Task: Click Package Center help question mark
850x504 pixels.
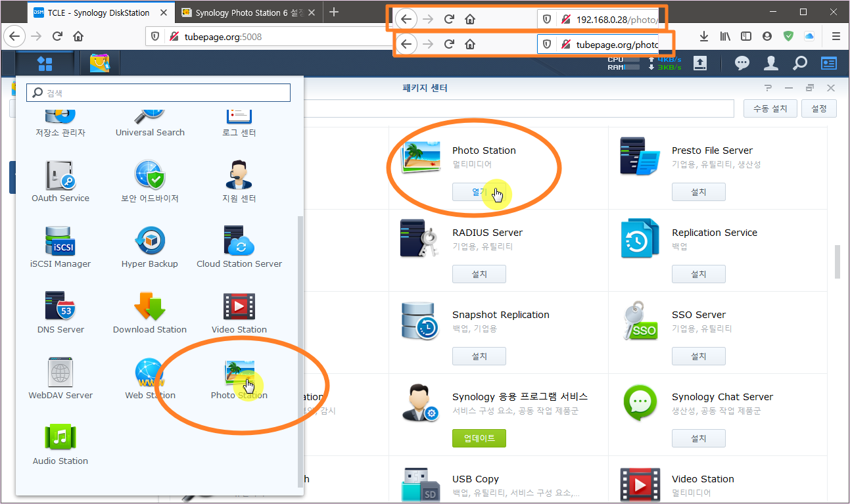Action: pos(768,88)
